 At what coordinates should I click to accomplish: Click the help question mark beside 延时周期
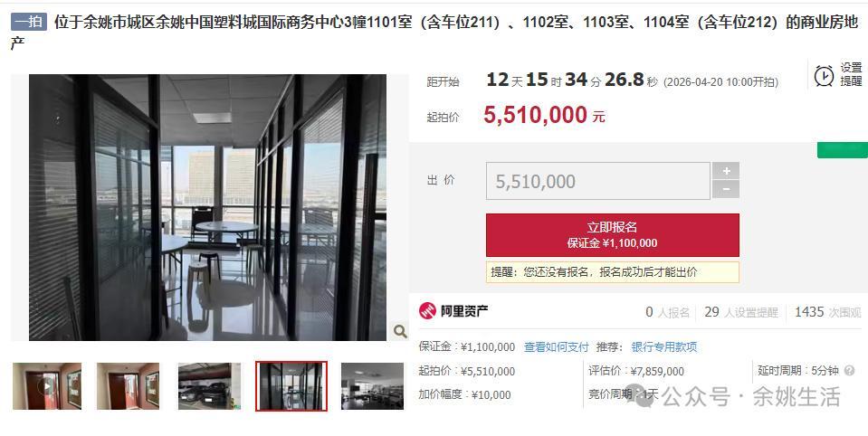850,371
